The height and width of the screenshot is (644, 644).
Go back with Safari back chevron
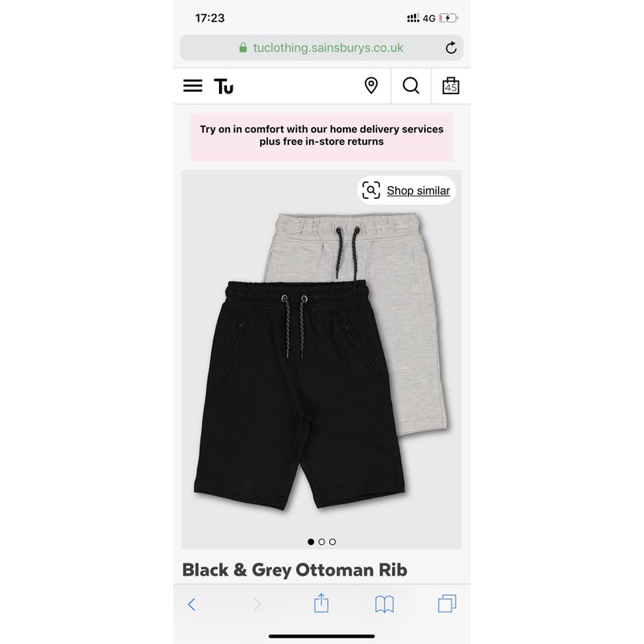click(x=192, y=605)
